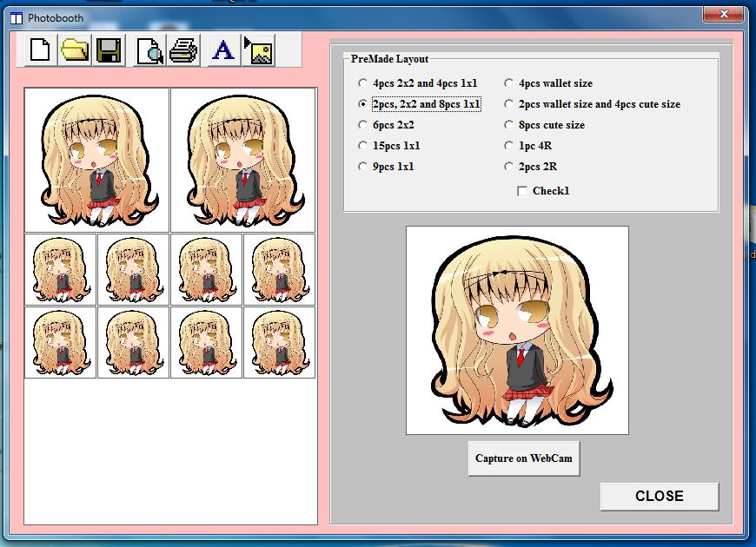Click the first 1x1 photo in upper small row
The image size is (756, 547).
click(x=60, y=269)
